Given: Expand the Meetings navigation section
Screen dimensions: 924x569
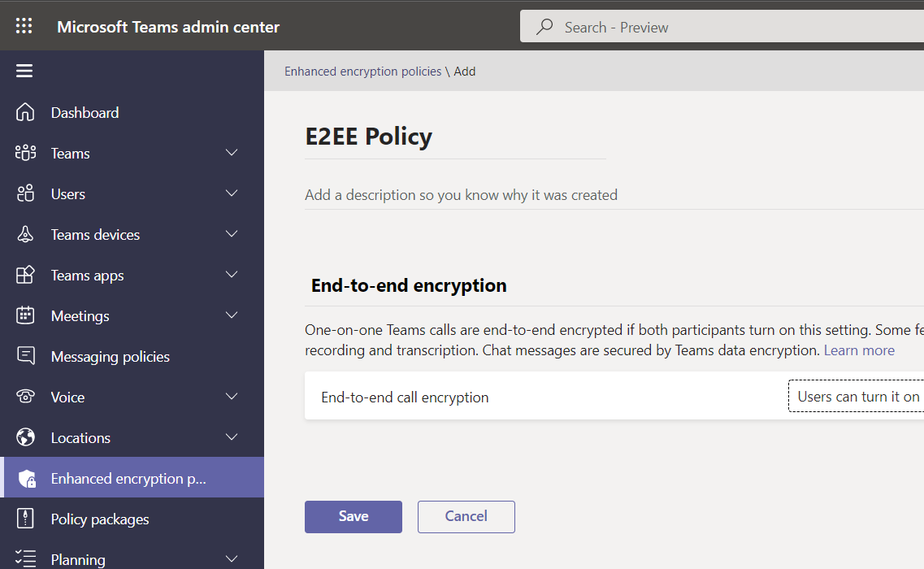Looking at the screenshot, I should point(232,315).
